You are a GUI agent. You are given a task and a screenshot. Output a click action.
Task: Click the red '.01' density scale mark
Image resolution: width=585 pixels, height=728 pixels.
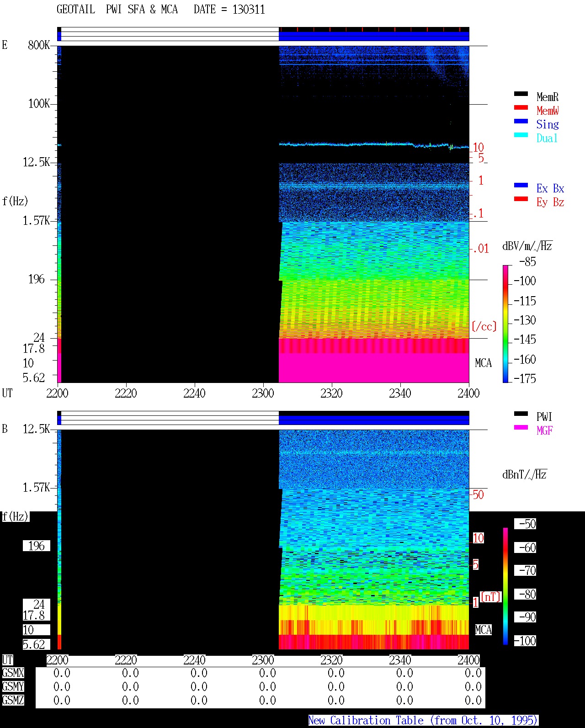click(480, 249)
